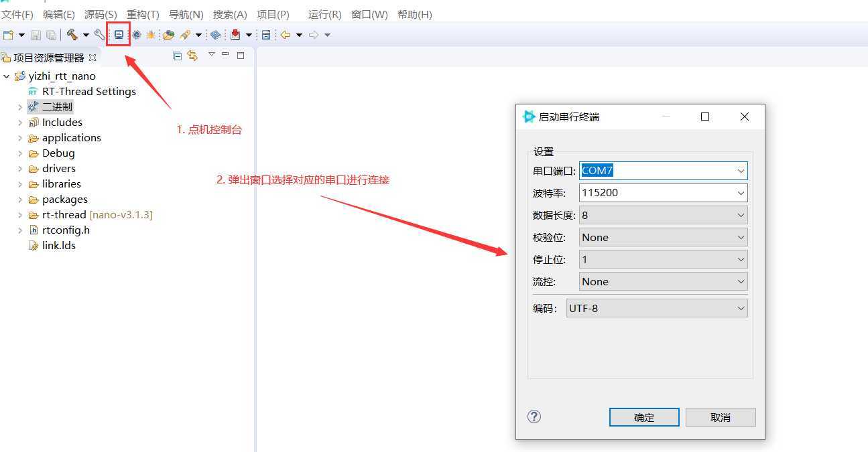Click the Forward navigation arrow
Viewport: 868px width, 452px height.
tap(314, 35)
